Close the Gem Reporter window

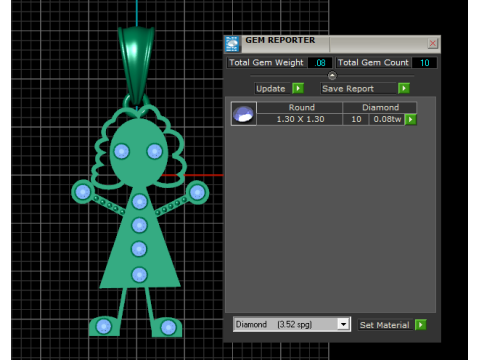click(x=433, y=43)
